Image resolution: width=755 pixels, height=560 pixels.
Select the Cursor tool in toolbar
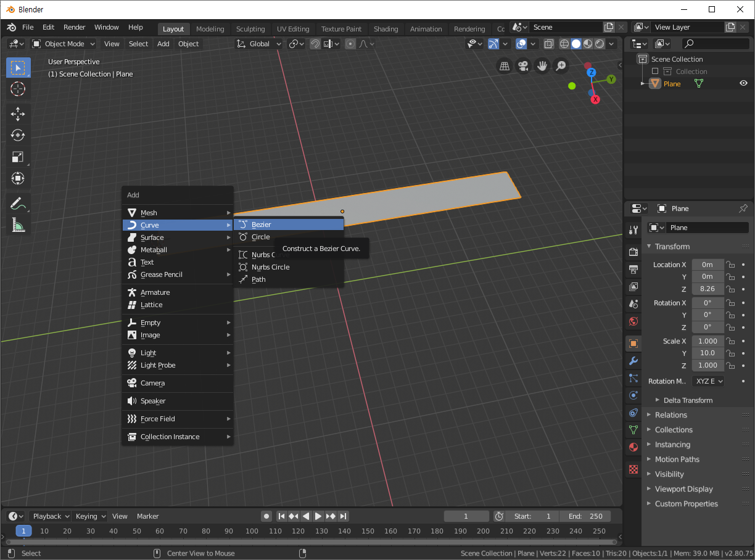pos(18,89)
